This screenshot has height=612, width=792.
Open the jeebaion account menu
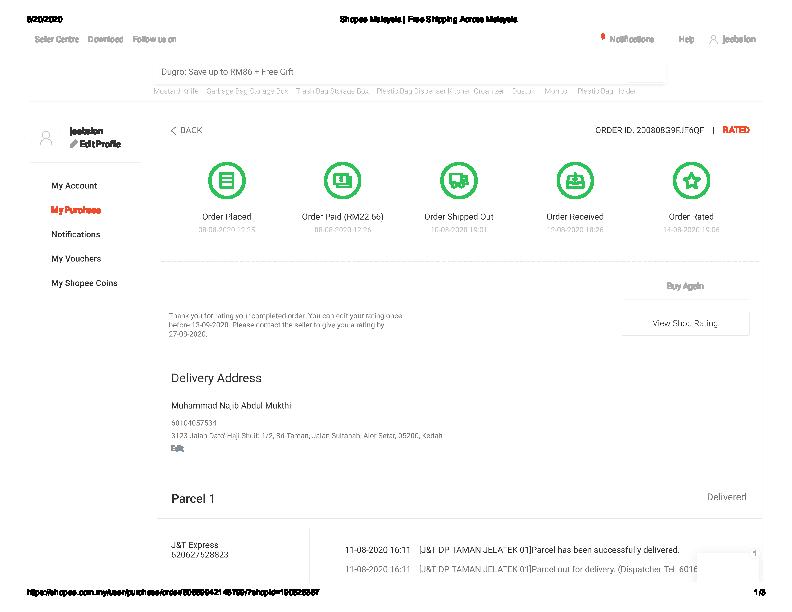pyautogui.click(x=739, y=39)
